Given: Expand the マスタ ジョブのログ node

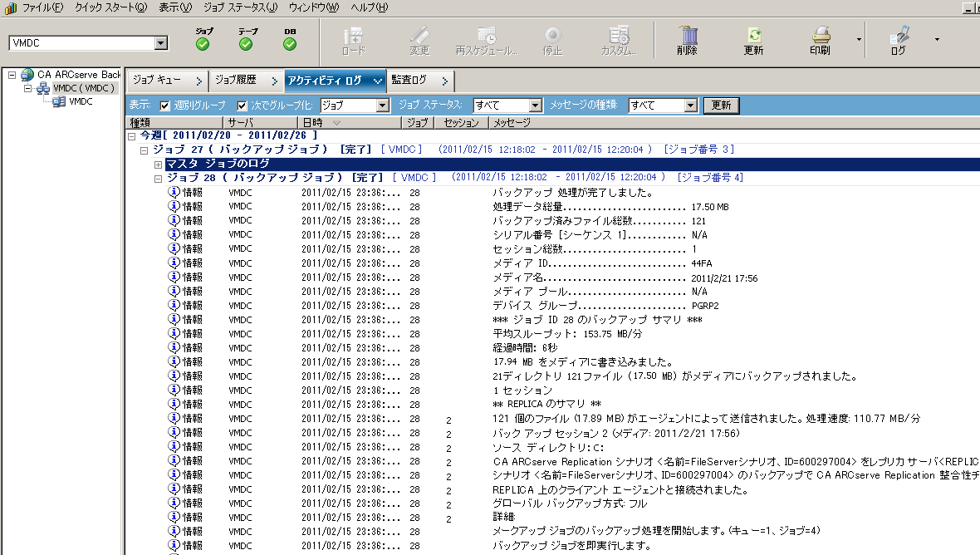Looking at the screenshot, I should 158,165.
